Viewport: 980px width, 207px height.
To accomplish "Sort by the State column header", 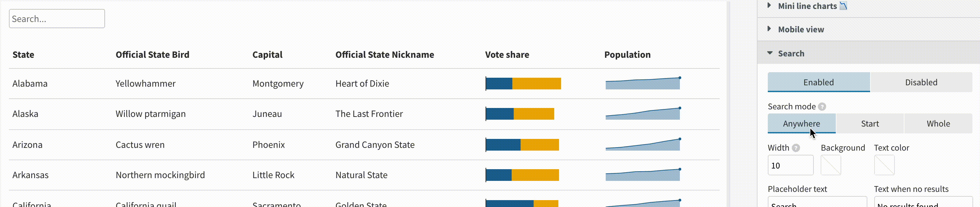I will (x=23, y=55).
